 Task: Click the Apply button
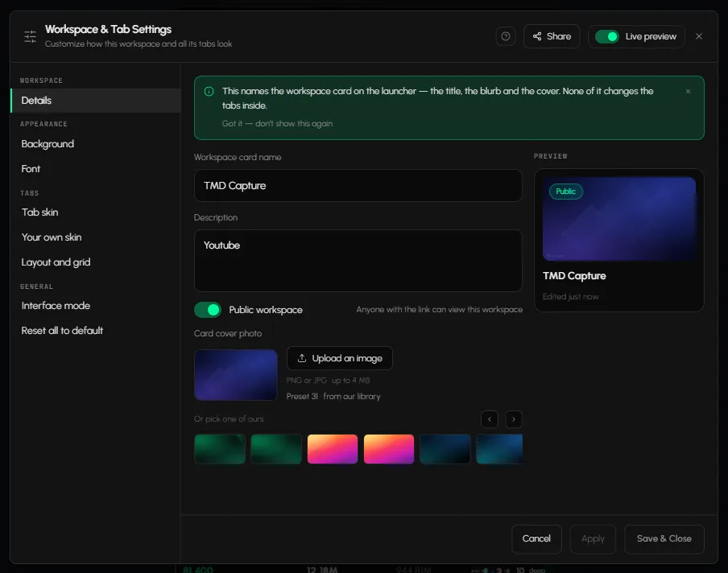tap(593, 538)
